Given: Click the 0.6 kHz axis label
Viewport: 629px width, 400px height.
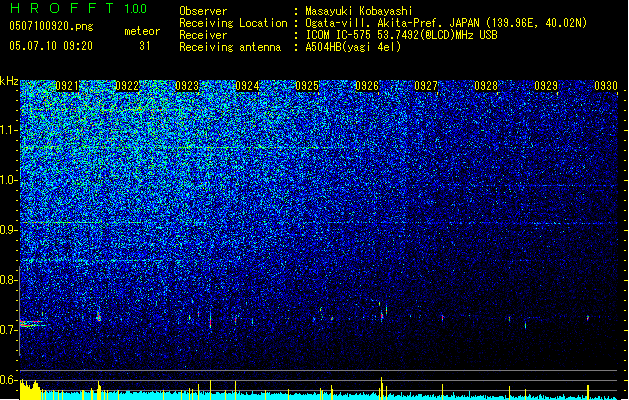Looking at the screenshot, I should (x=9, y=380).
